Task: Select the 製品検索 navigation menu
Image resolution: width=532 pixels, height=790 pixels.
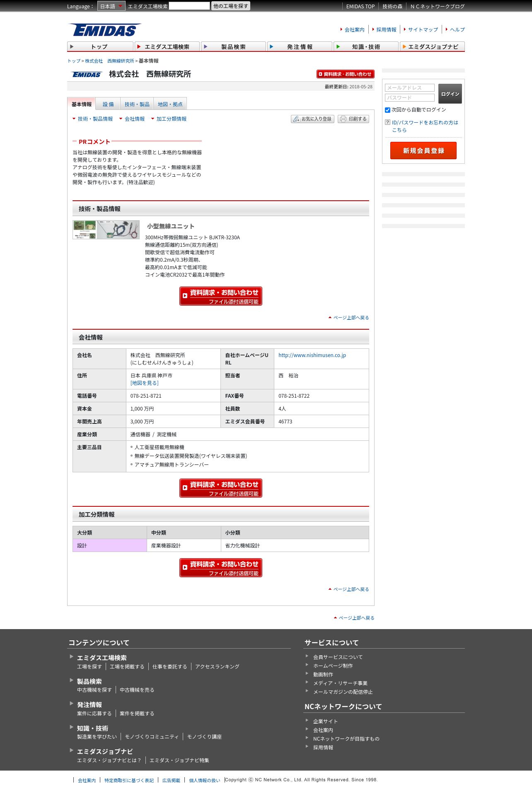Action: pos(233,46)
